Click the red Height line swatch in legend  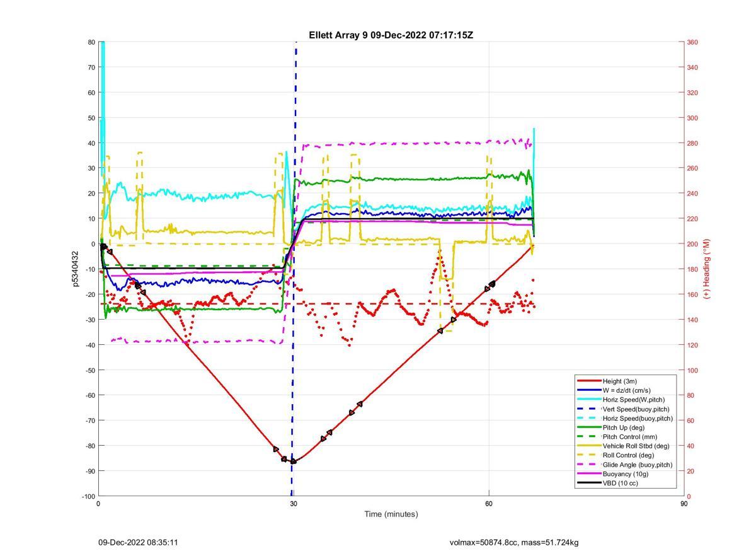pyautogui.click(x=589, y=381)
